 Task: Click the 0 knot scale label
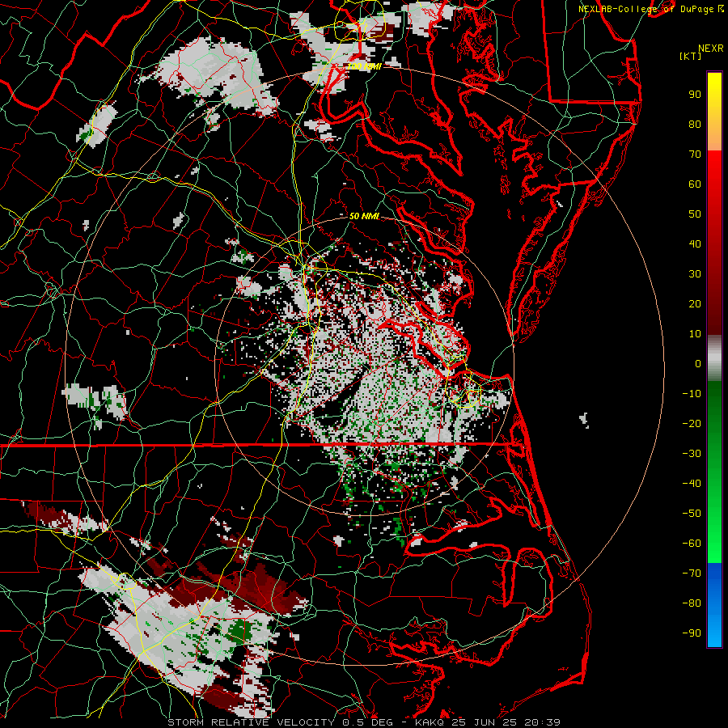point(698,363)
